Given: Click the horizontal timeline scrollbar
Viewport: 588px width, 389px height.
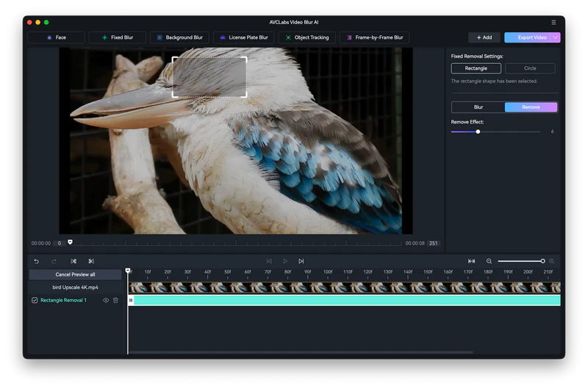Looking at the screenshot, I should [x=301, y=352].
